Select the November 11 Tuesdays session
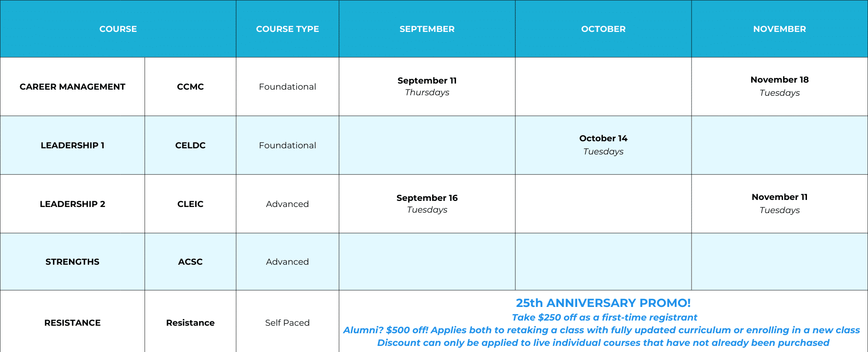The width and height of the screenshot is (868, 352). tap(779, 203)
